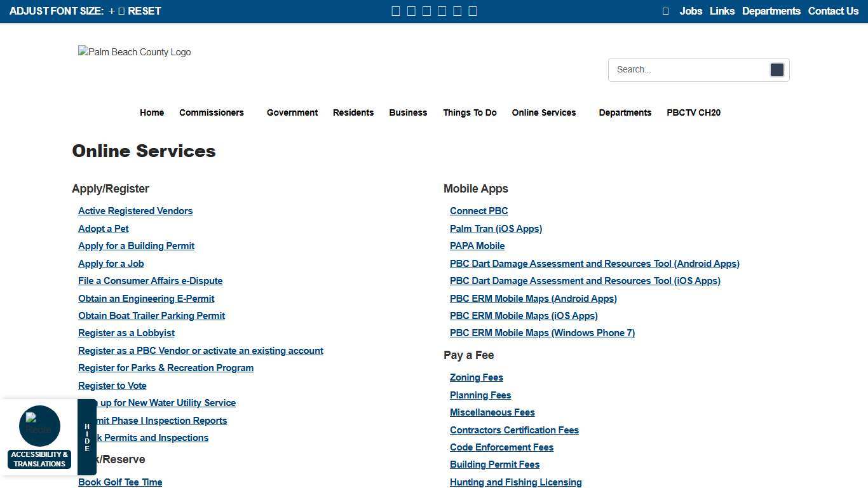The width and height of the screenshot is (868, 488).
Task: Expand the Online Services dropdown menu
Action: (543, 112)
